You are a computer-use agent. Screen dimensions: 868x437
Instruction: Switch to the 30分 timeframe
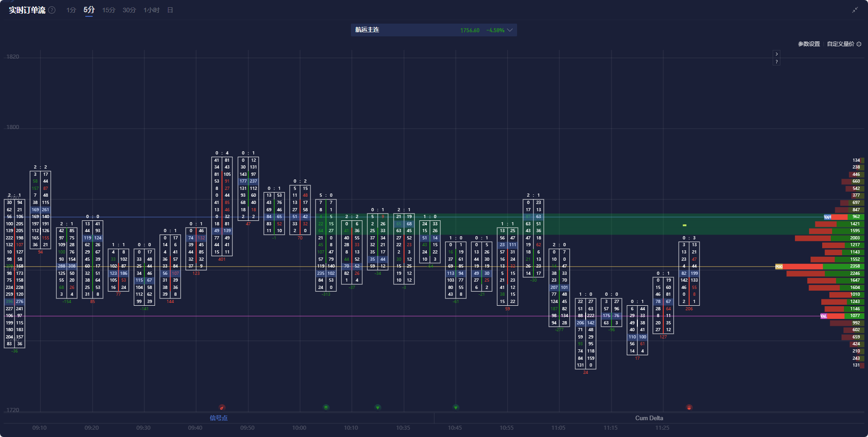[x=129, y=10]
